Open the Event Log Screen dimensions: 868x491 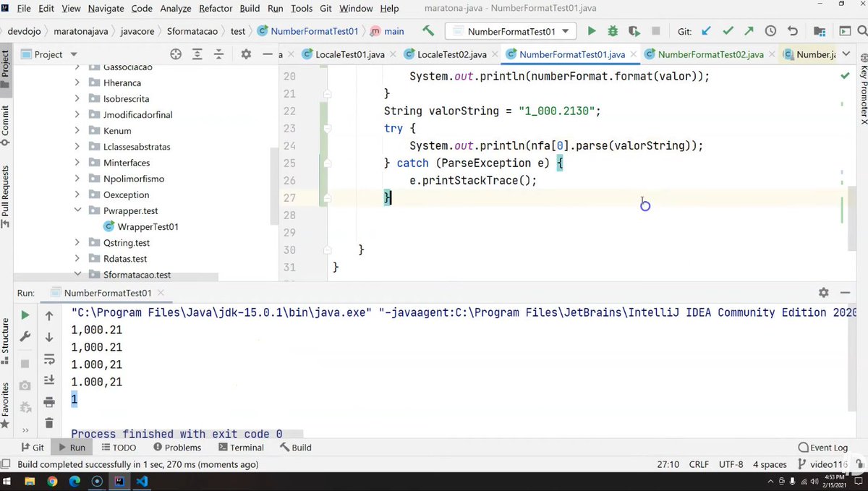point(822,448)
